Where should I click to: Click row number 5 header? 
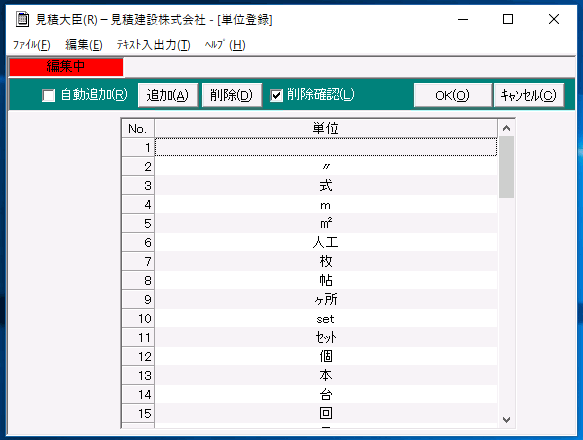(138, 223)
